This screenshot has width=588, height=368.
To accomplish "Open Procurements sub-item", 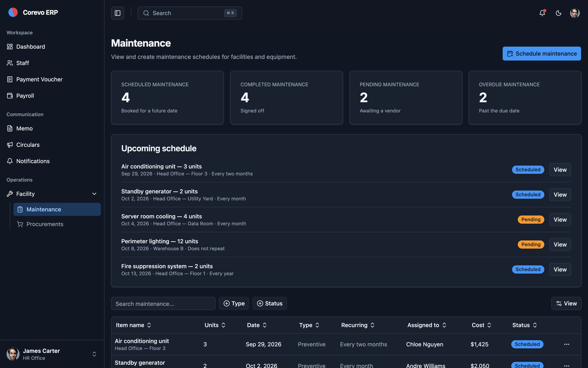I will pos(57,224).
